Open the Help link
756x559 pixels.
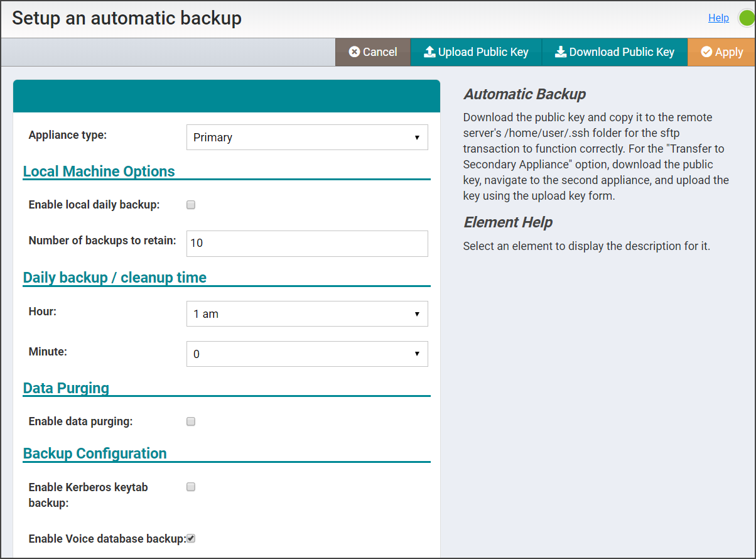tap(718, 18)
